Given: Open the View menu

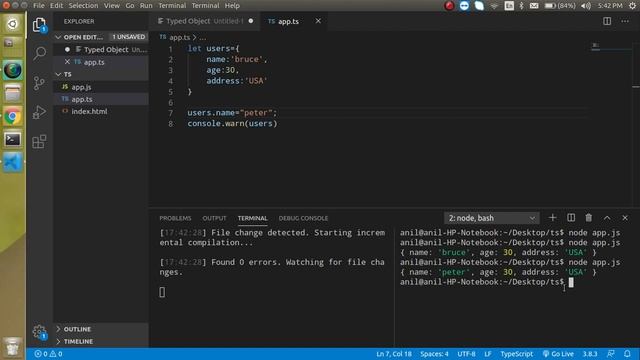Looking at the screenshot, I should tap(111, 6).
